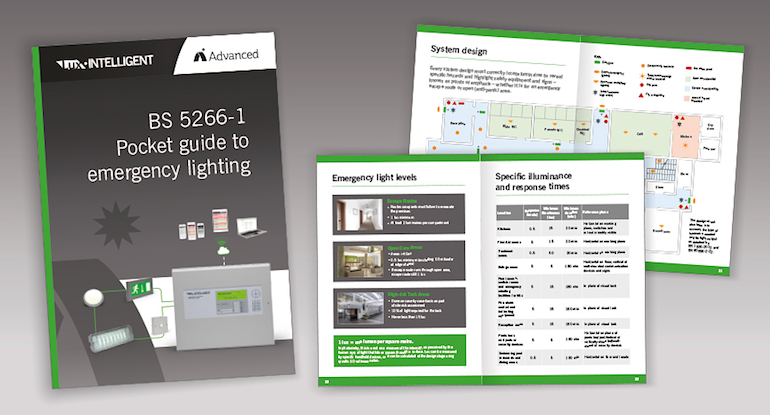Click the wall switch below exit sign
Viewport: 770px width, 415px height.
pos(159,325)
